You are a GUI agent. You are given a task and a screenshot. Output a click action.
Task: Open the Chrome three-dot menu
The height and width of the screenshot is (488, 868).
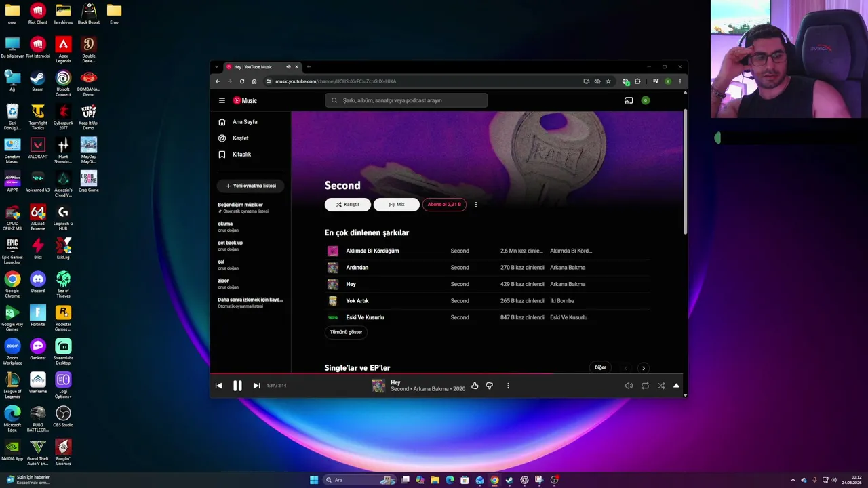point(680,81)
